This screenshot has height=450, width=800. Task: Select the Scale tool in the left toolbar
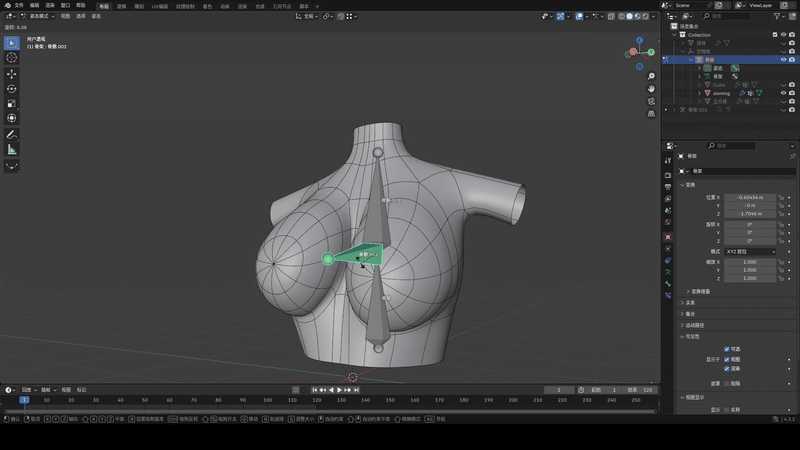pos(12,103)
